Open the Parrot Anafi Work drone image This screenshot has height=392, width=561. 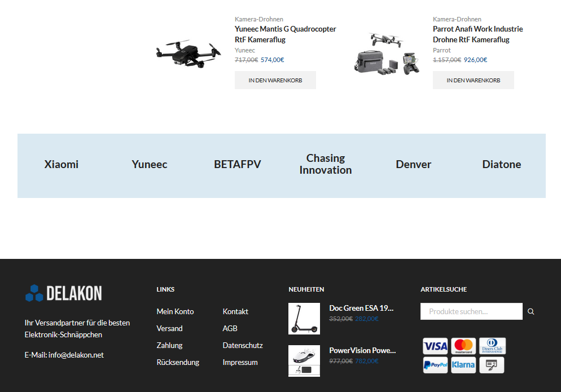387,54
